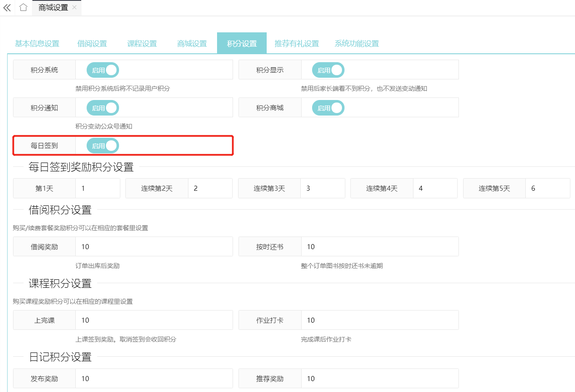Click hint text 整个订单图书按时还书未逾期
Viewport: 575px width, 392px height.
[342, 266]
